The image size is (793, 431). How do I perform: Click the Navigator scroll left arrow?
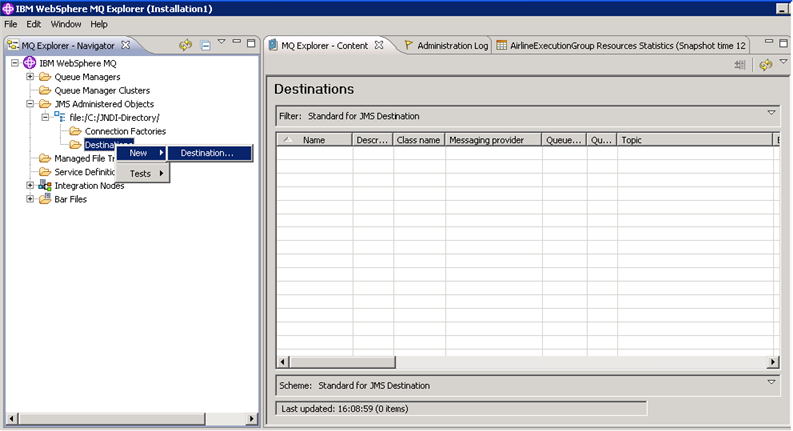coord(11,419)
